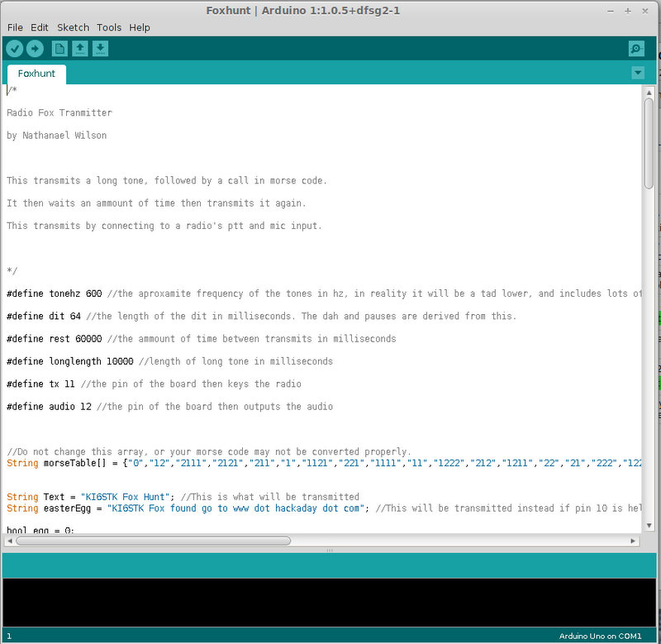Click the Verify checkmark button
Screen dimensions: 661x644
tap(15, 49)
